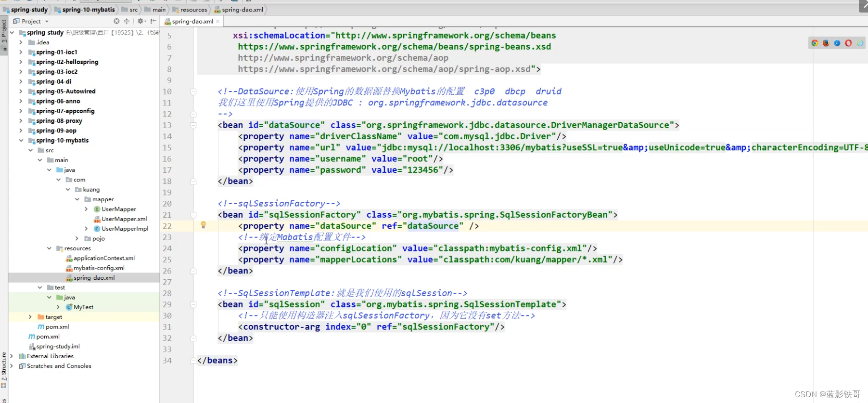Screen dimensions: 868x403
Task: Select Scratches and Consoles node
Action: [59, 366]
